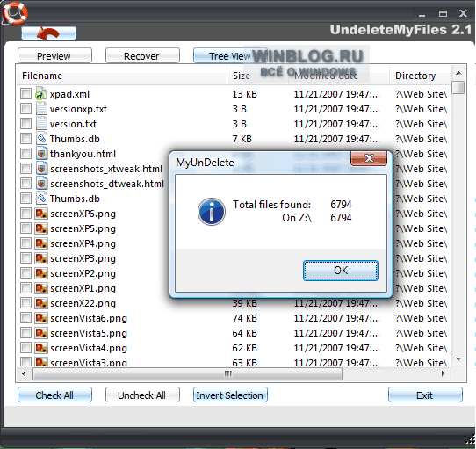Select the screenXP6.png checkbox

click(25, 213)
